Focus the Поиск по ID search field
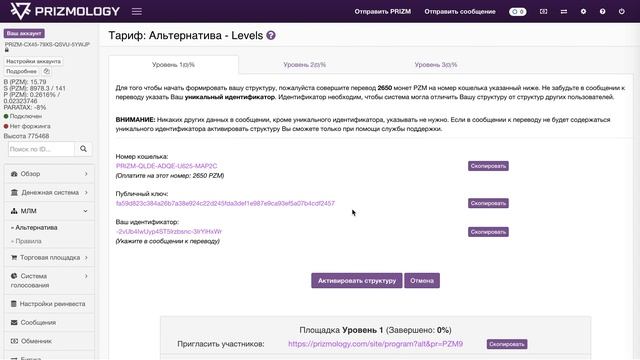 [x=41, y=149]
